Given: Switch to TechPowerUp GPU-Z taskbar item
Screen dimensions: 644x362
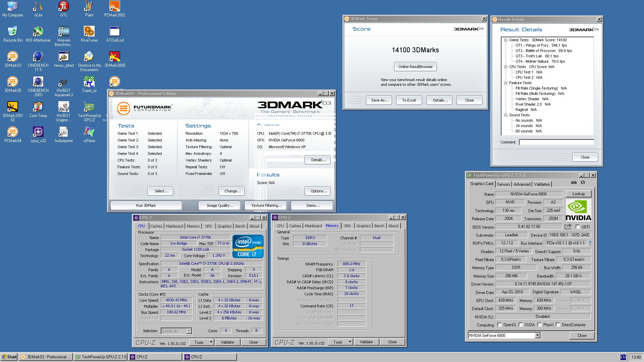Looking at the screenshot, I should point(101,357).
